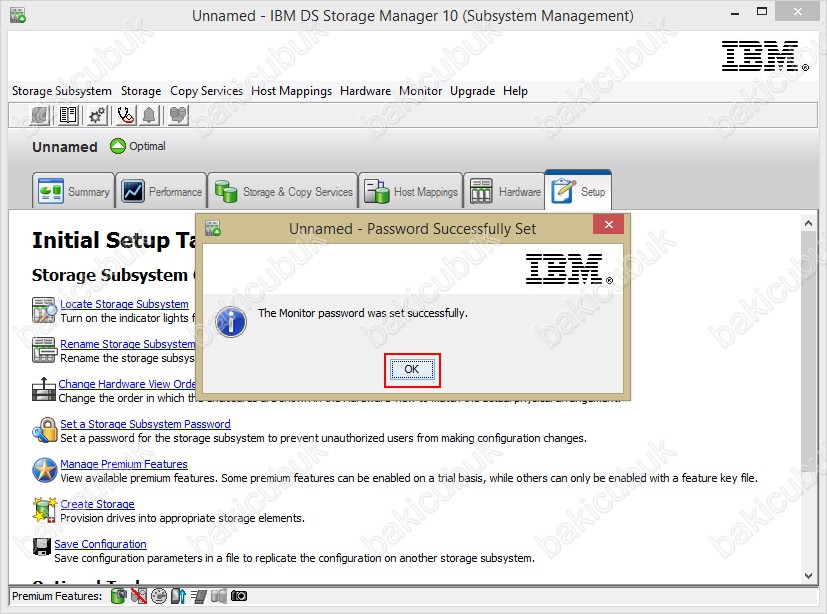This screenshot has height=614, width=827.
Task: Maximize the Storage Manager main window
Action: (x=762, y=12)
